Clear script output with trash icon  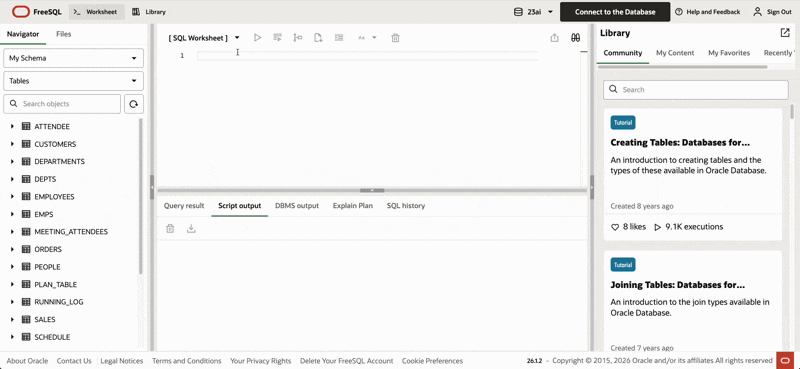(170, 229)
